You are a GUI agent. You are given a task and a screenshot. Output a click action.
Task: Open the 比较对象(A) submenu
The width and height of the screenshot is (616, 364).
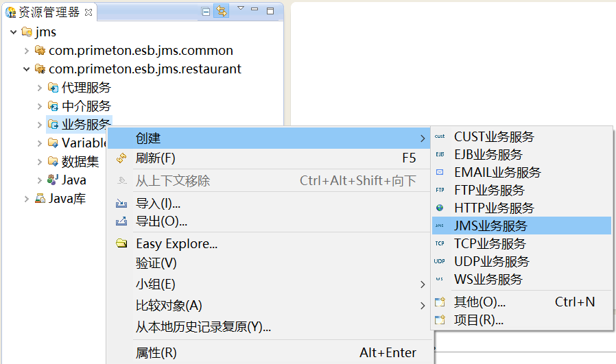coord(269,306)
